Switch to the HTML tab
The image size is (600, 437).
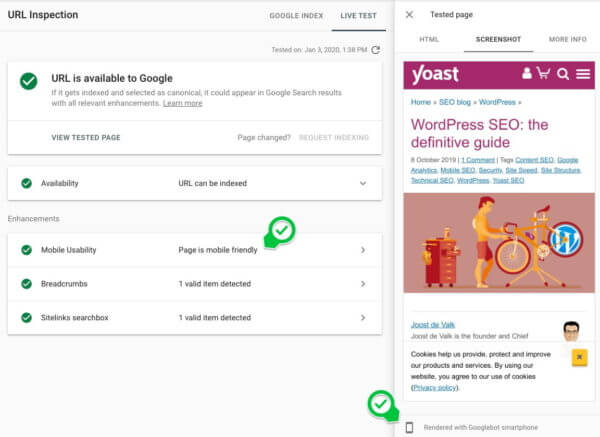pyautogui.click(x=429, y=39)
